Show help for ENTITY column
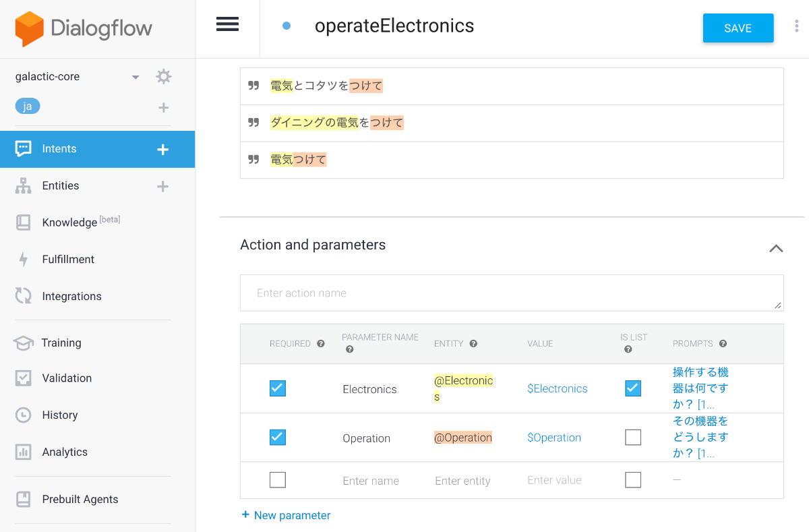The height and width of the screenshot is (532, 809). [x=473, y=344]
